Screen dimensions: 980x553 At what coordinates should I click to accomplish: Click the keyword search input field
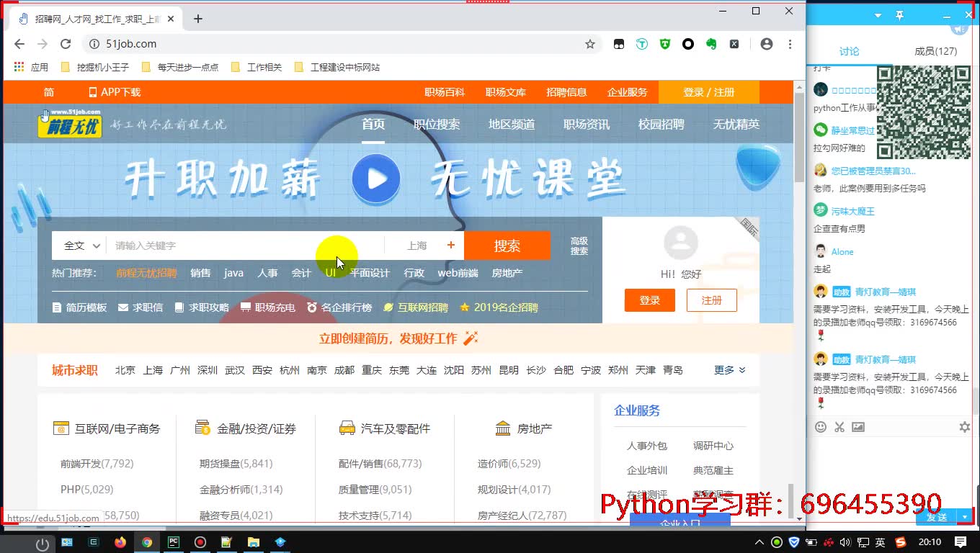[x=245, y=246]
